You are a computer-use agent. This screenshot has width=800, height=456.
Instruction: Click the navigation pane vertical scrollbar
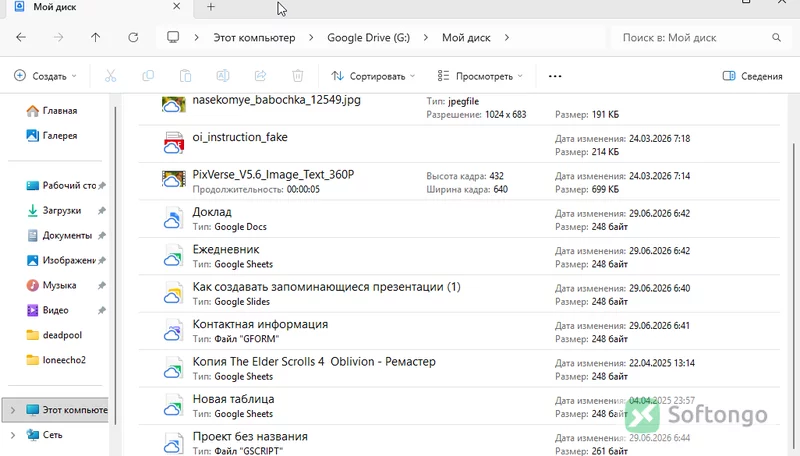tap(116, 265)
